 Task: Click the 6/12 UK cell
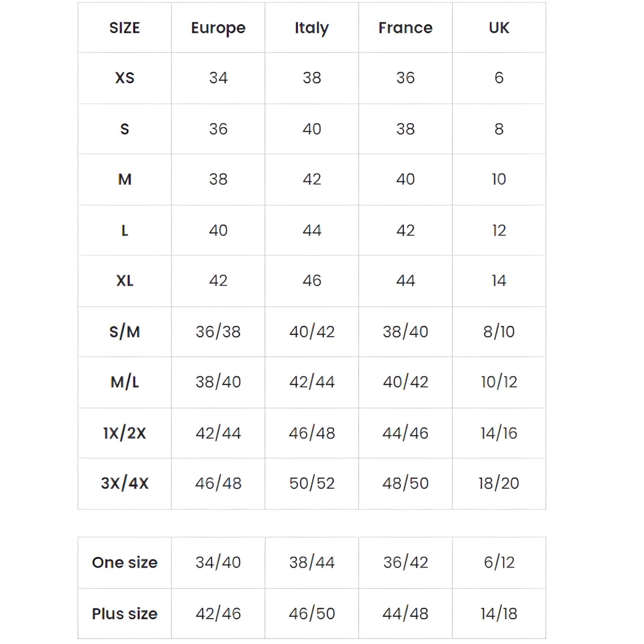click(499, 562)
